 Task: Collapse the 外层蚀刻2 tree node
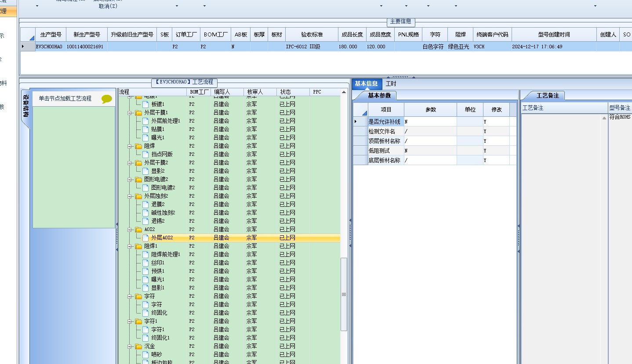click(x=130, y=196)
